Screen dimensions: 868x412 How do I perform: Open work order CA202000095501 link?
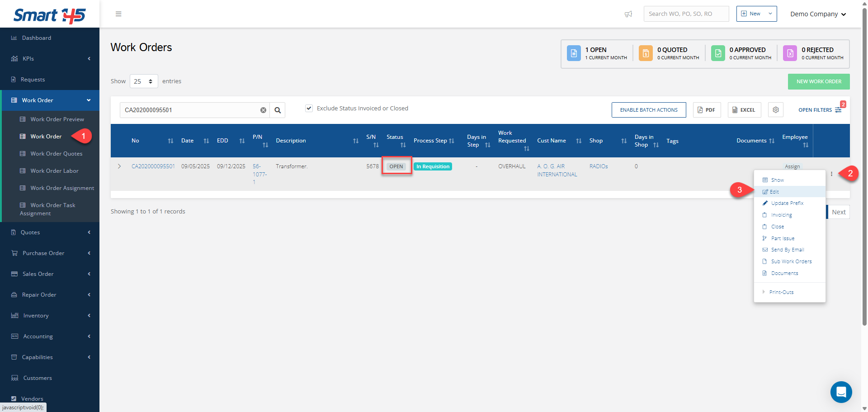[x=153, y=166]
